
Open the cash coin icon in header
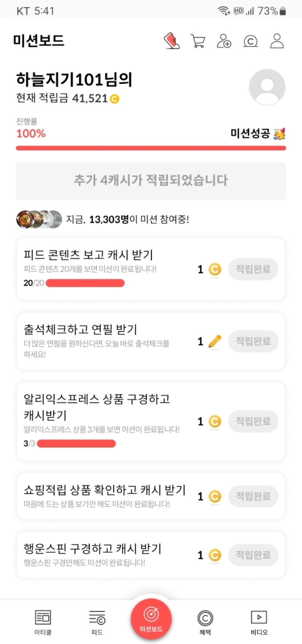click(250, 41)
